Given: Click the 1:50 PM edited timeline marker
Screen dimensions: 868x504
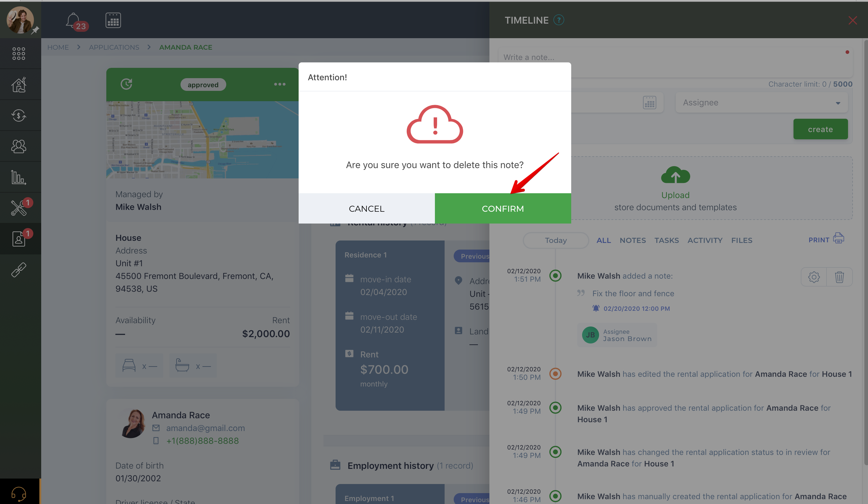Looking at the screenshot, I should (555, 374).
